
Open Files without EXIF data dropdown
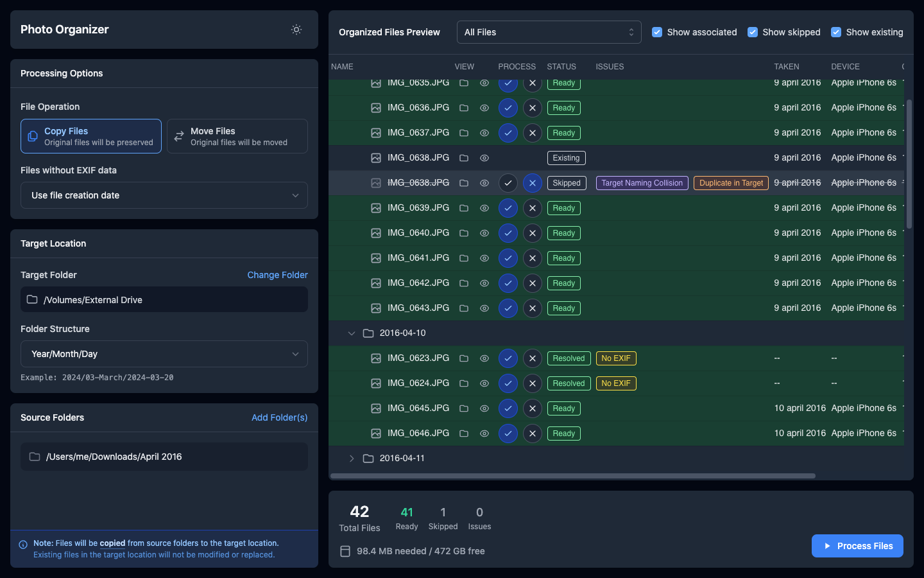point(164,195)
